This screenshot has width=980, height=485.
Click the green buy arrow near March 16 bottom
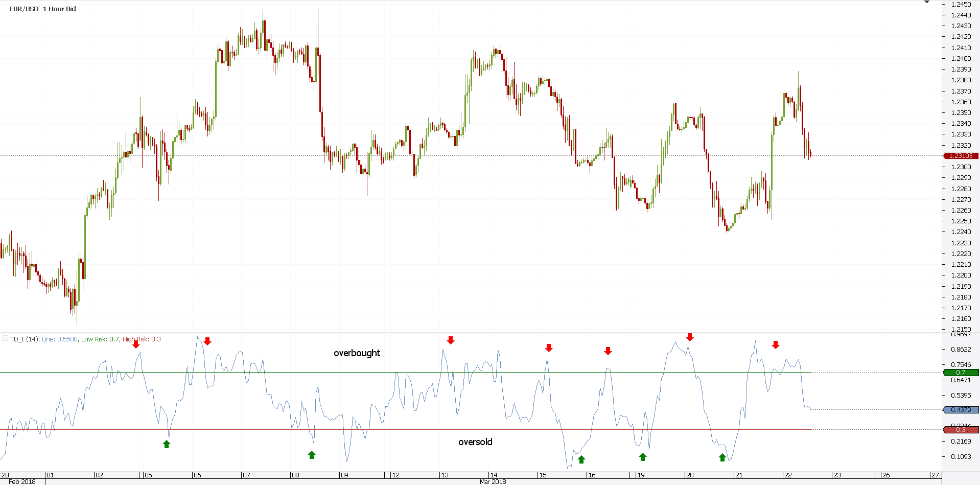pyautogui.click(x=581, y=459)
